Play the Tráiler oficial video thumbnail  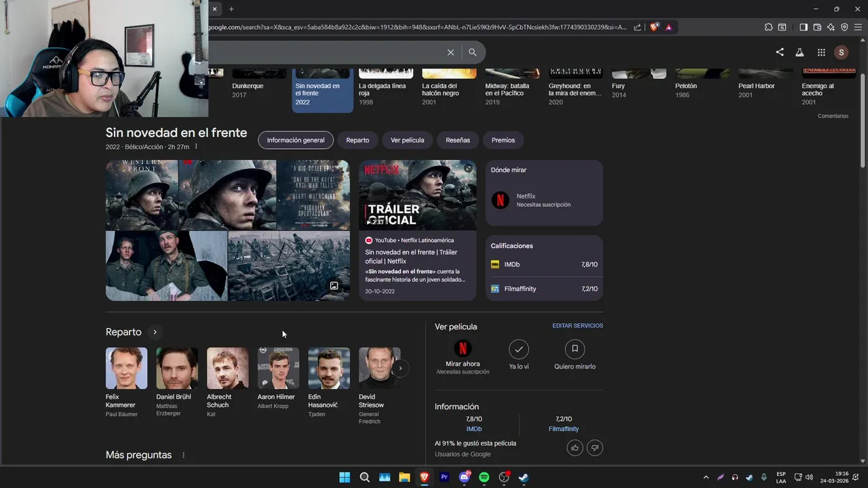418,195
